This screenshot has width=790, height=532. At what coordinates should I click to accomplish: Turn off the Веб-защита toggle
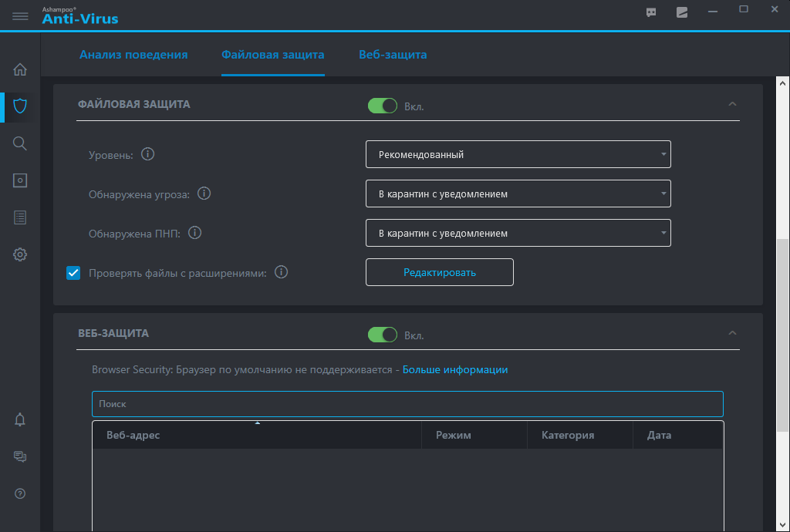point(383,335)
